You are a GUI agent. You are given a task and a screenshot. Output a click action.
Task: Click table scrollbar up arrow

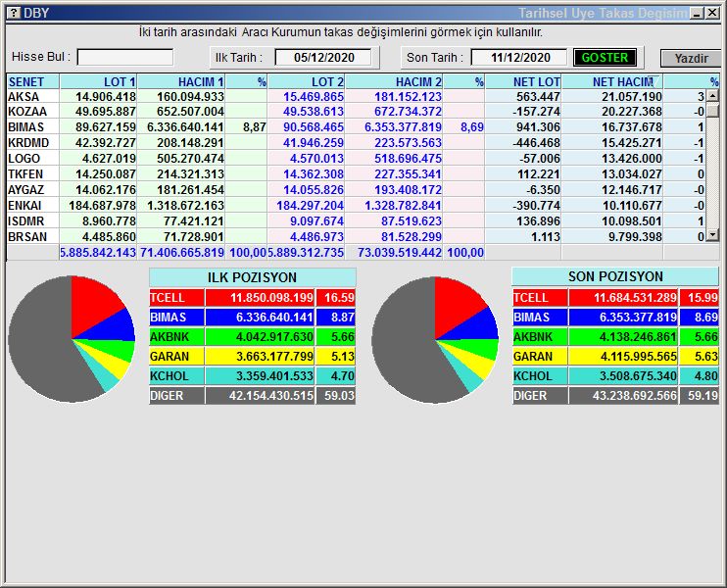[x=712, y=96]
